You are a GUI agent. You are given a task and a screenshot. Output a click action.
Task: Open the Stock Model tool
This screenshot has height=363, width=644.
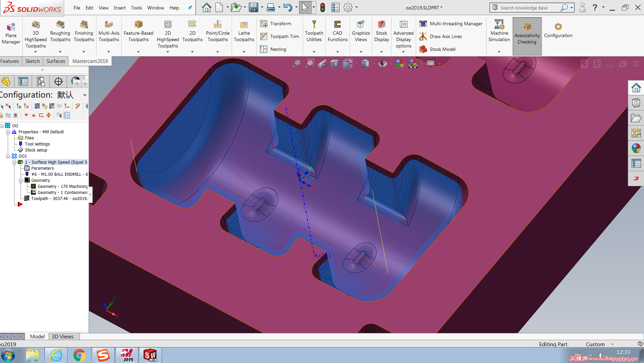tap(437, 49)
